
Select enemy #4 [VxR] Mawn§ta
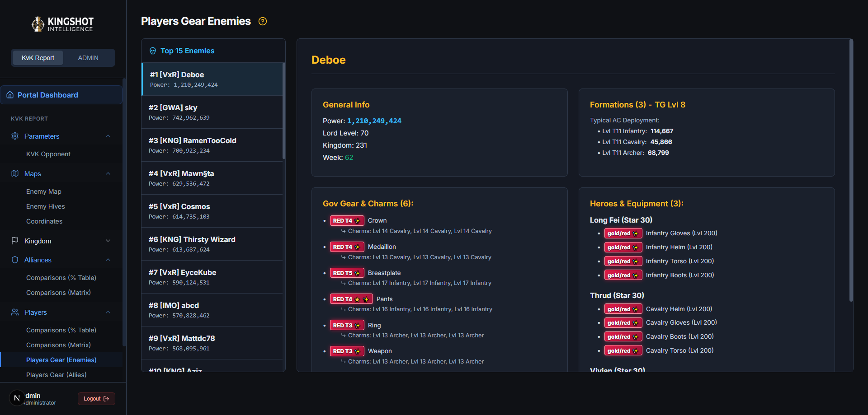pos(212,178)
